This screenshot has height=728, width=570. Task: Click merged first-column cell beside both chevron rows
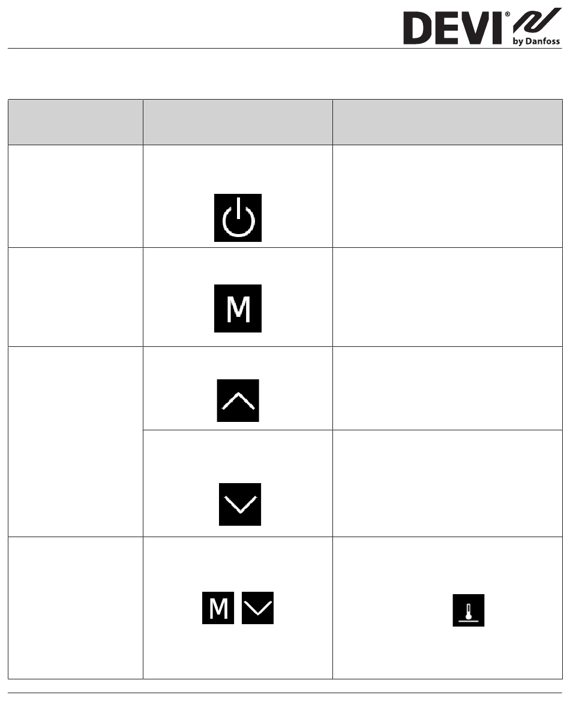coord(76,441)
